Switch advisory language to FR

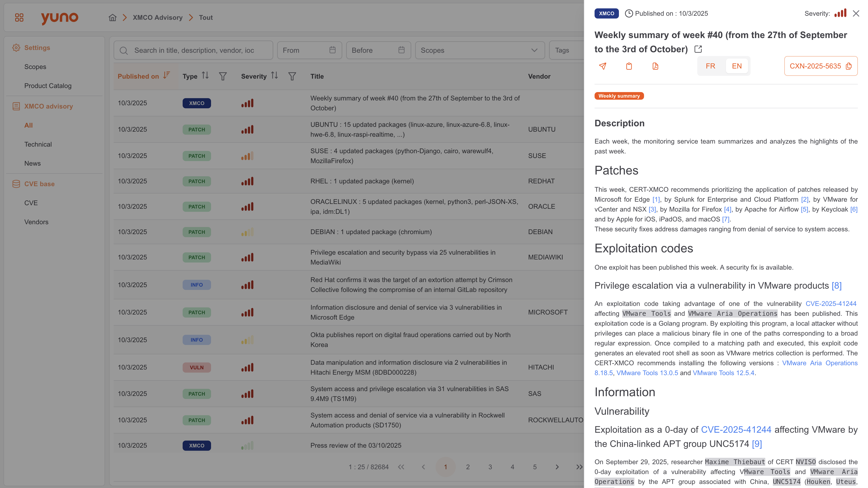click(x=710, y=66)
